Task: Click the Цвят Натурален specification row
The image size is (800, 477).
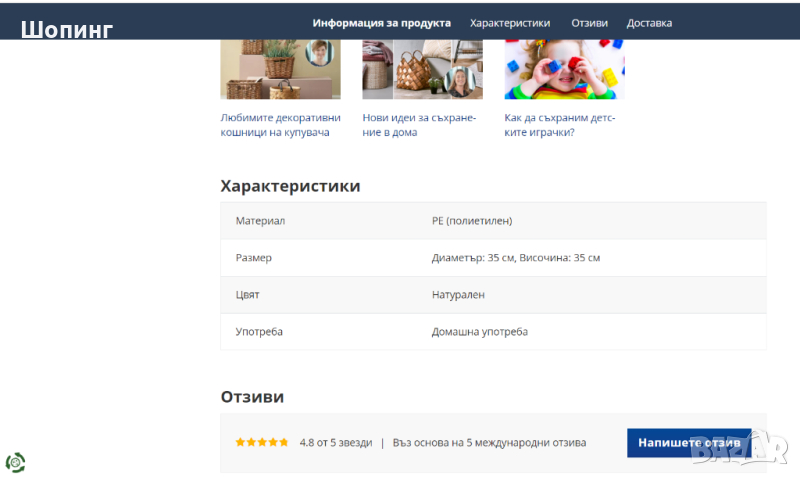Action: pyautogui.click(x=493, y=295)
